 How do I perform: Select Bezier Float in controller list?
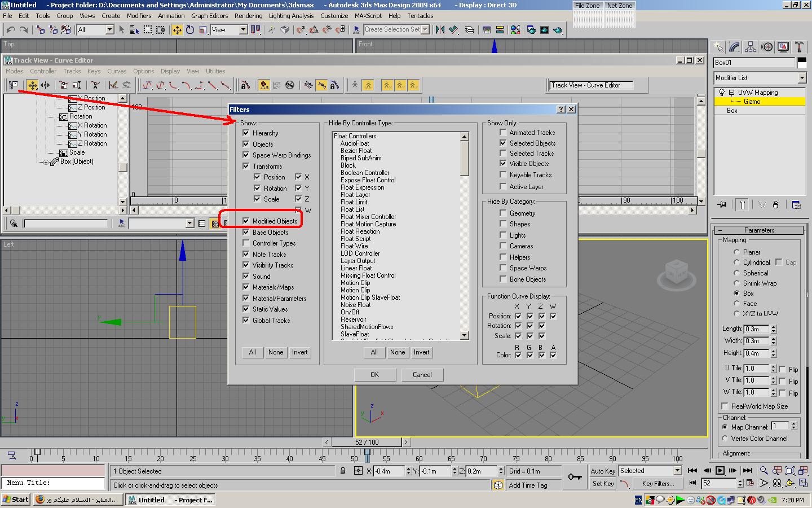356,151
